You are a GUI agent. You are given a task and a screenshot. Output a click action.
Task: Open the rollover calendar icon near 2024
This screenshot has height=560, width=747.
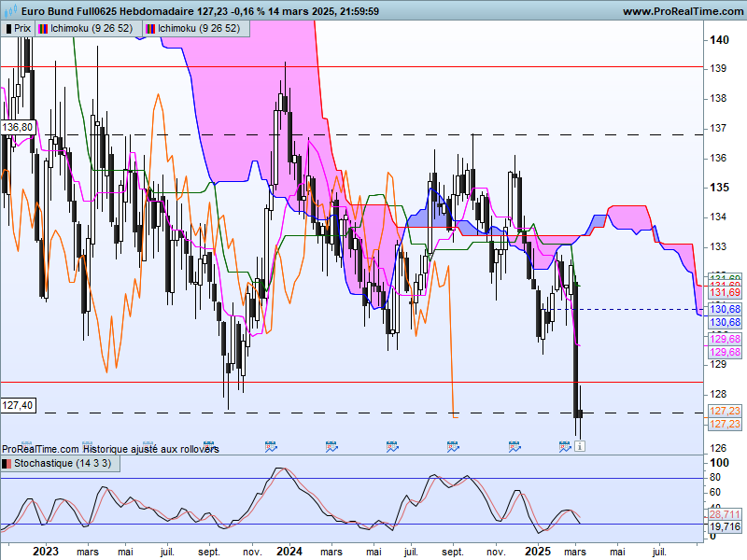pyautogui.click(x=271, y=446)
